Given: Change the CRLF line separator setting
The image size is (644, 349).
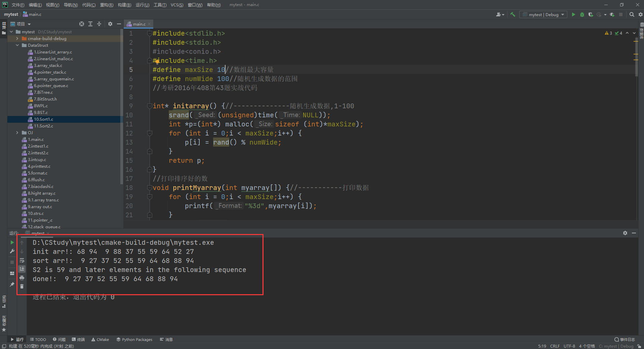Looking at the screenshot, I should [555, 346].
